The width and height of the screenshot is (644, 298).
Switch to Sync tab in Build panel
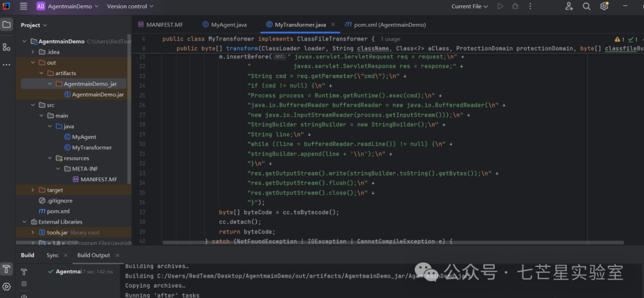click(52, 255)
